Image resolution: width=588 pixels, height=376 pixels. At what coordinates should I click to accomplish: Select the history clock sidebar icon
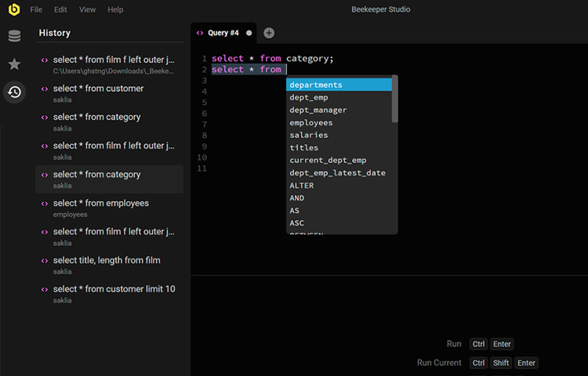pos(14,92)
